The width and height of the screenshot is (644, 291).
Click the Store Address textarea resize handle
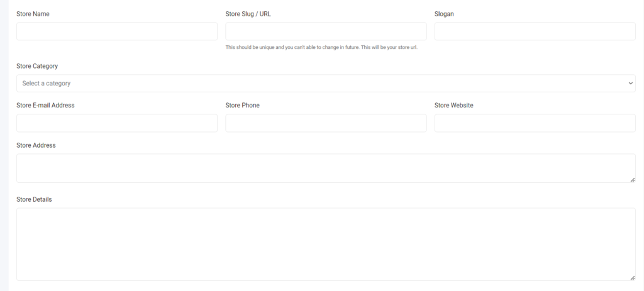[x=633, y=180]
